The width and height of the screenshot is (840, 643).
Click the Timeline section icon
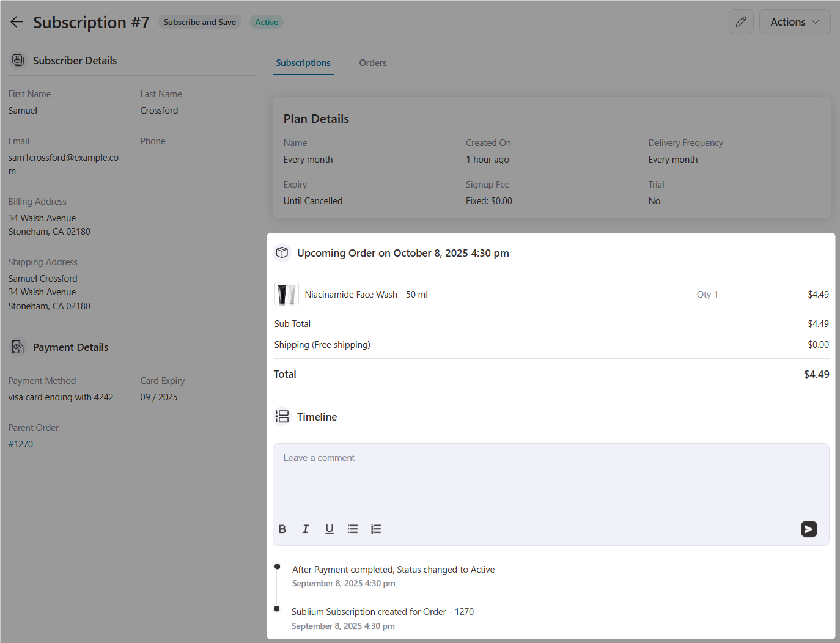[282, 416]
